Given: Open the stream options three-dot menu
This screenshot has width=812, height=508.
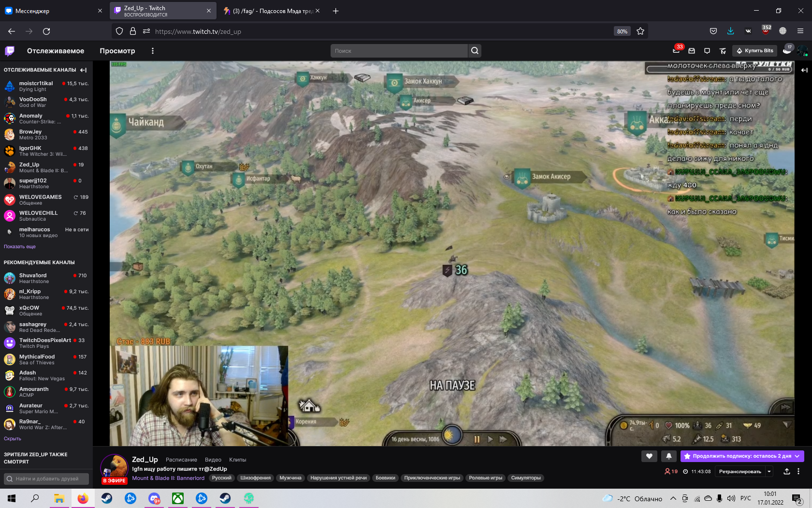Looking at the screenshot, I should coord(798,471).
